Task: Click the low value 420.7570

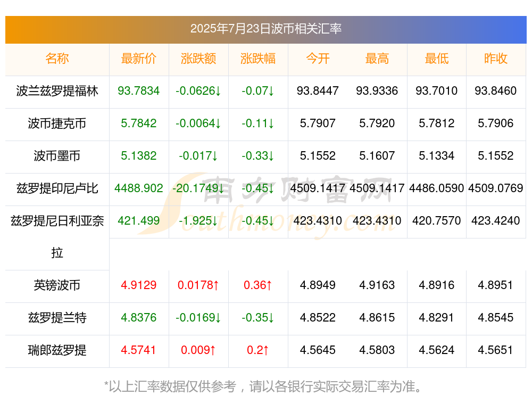Action: [437, 221]
